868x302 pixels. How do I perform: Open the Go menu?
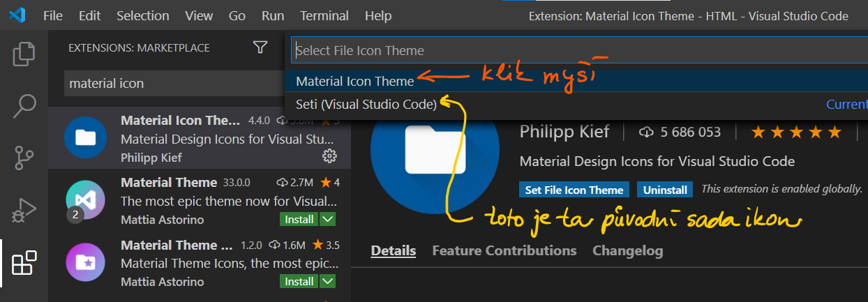pos(237,15)
